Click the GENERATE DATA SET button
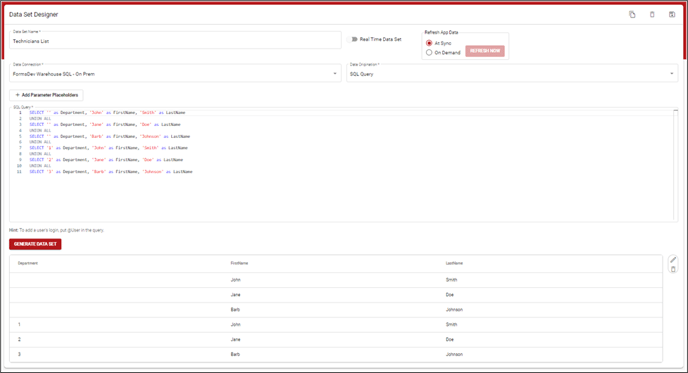 tap(35, 244)
